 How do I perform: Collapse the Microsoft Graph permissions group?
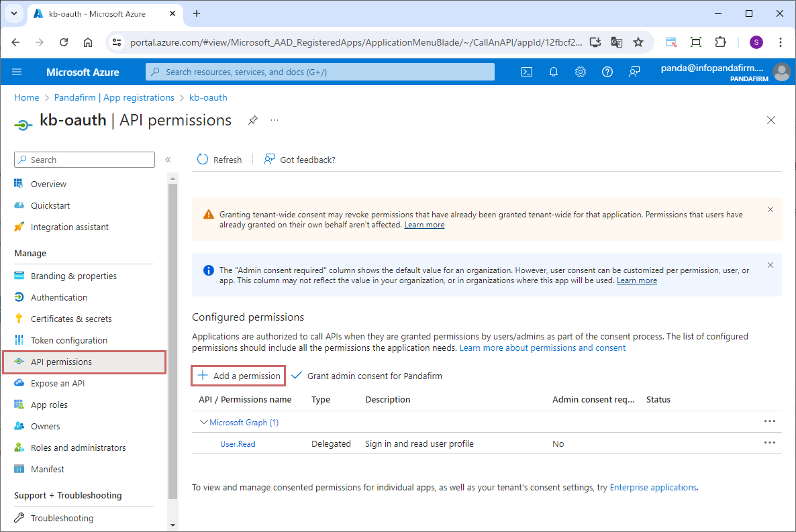204,423
